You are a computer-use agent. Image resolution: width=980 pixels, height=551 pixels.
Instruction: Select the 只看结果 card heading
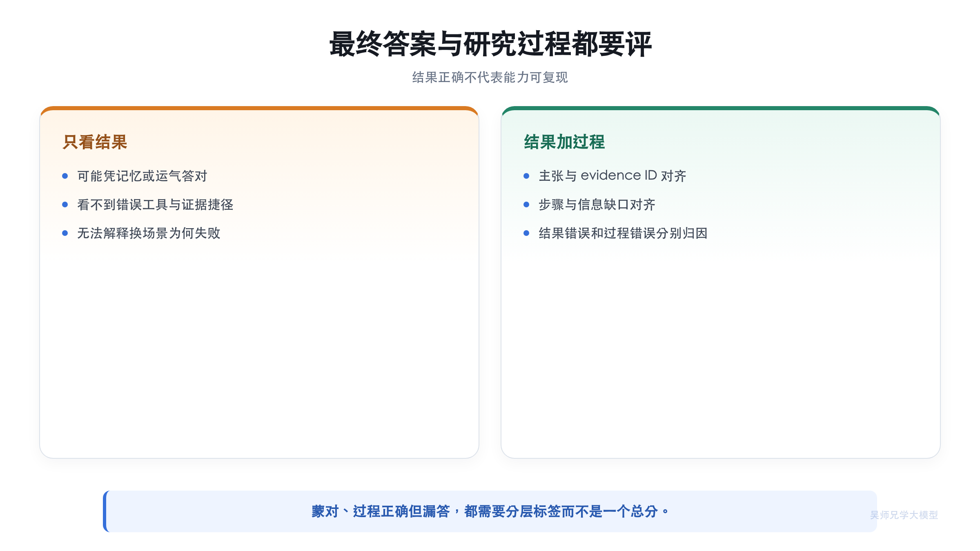pos(95,142)
